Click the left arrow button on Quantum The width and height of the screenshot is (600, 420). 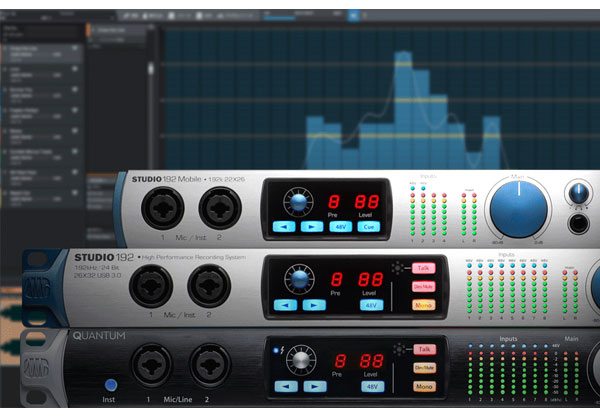click(286, 386)
